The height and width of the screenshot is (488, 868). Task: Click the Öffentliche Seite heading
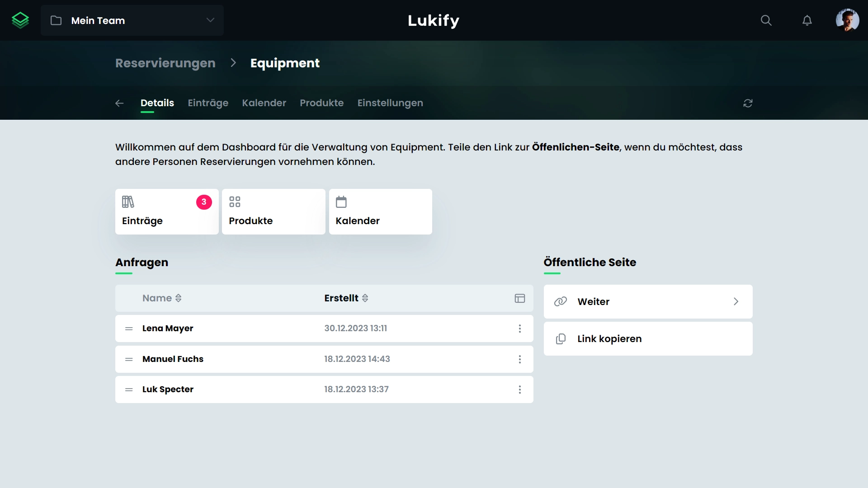(x=590, y=263)
